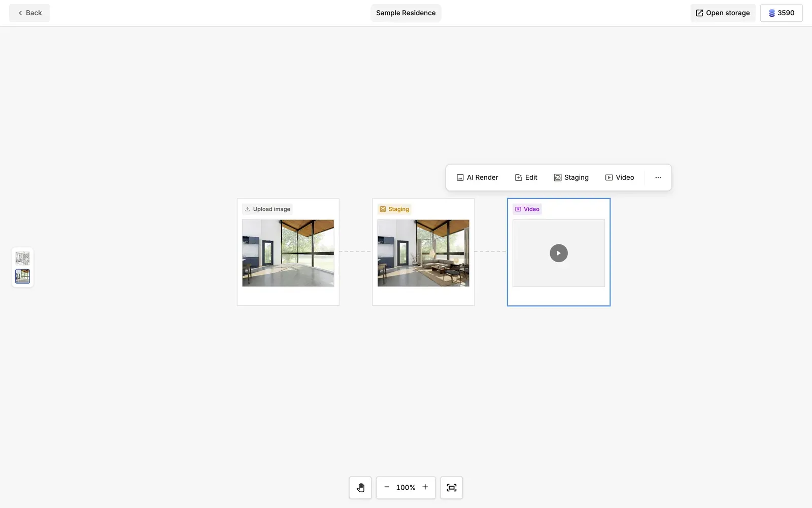Activate the hand pan tool
The image size is (812, 508).
click(360, 488)
